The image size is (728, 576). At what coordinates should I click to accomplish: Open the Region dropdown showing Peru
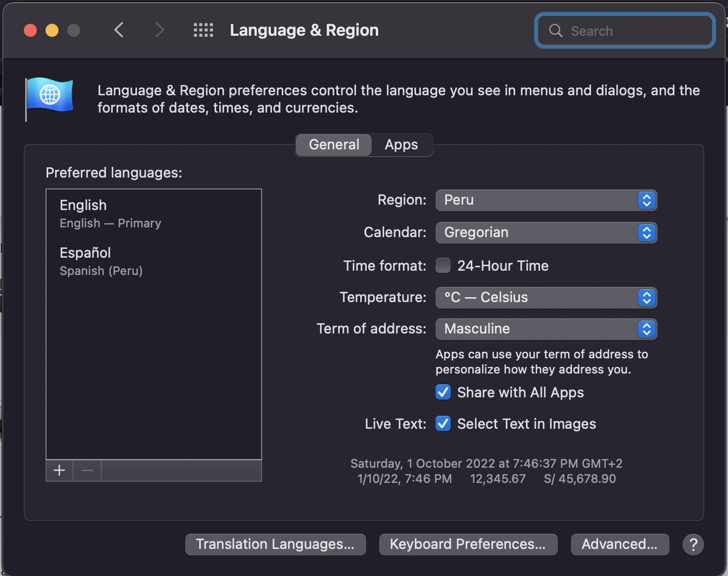click(x=546, y=200)
